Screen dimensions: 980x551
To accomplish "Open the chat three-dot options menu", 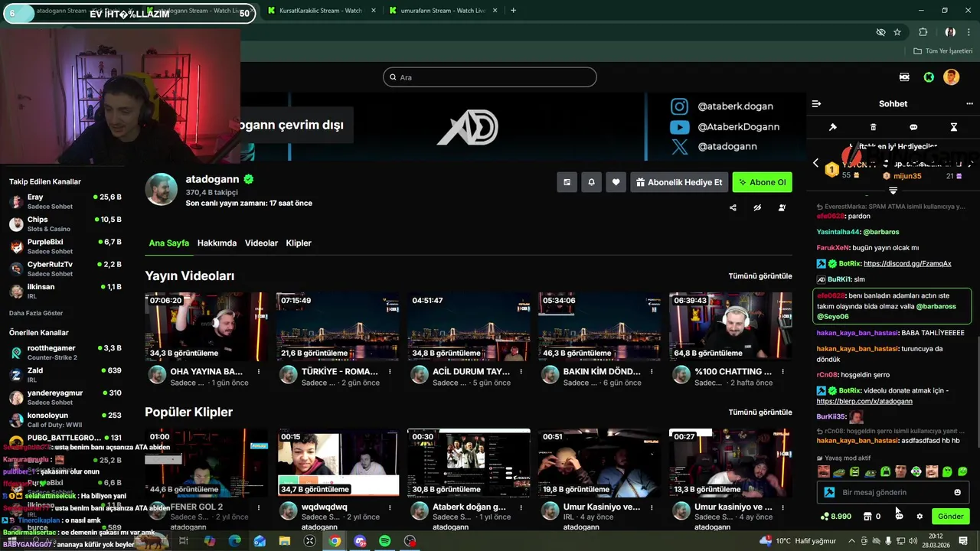I will tap(971, 104).
